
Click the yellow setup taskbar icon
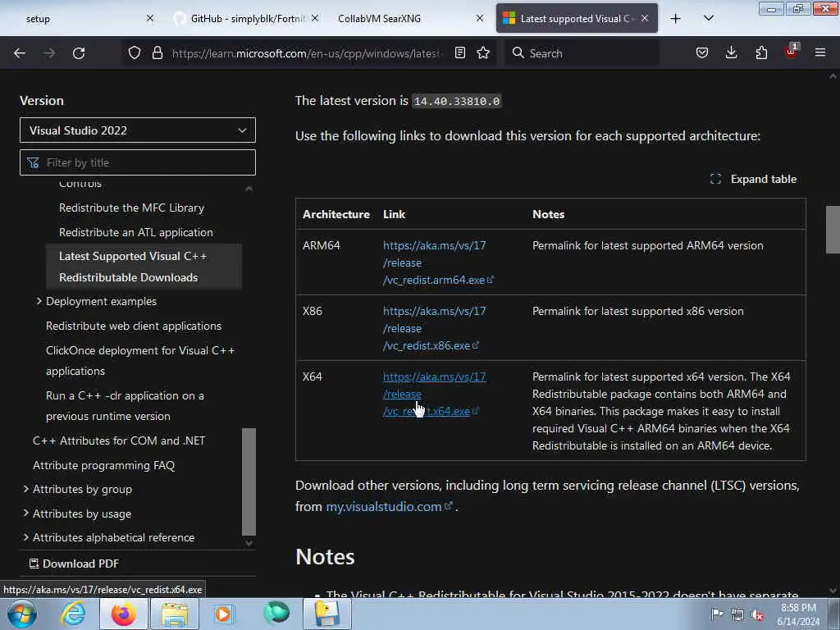pyautogui.click(x=327, y=614)
